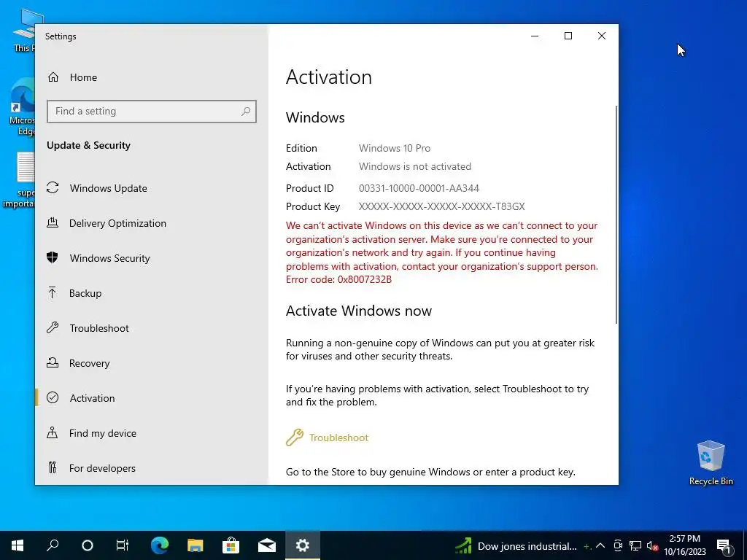
Task: Click the magnifier icon in Find a setting
Action: (x=246, y=112)
